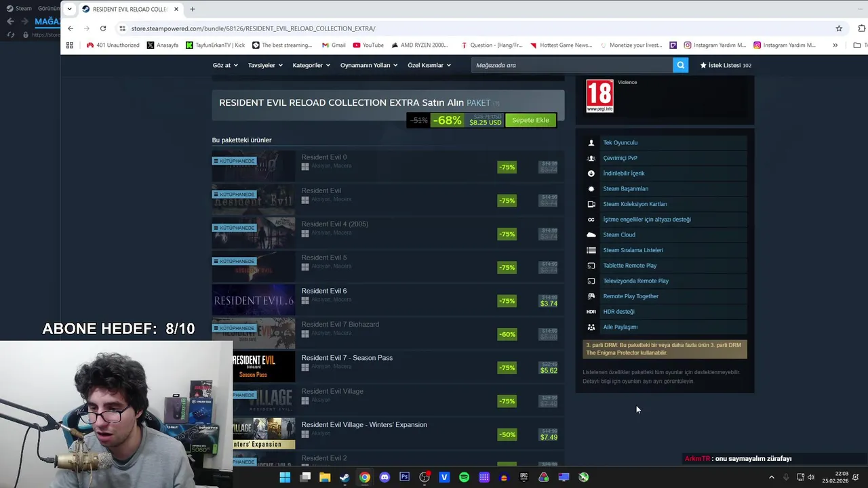Click the HDR desteği icon
This screenshot has height=488, width=868.
point(591,312)
